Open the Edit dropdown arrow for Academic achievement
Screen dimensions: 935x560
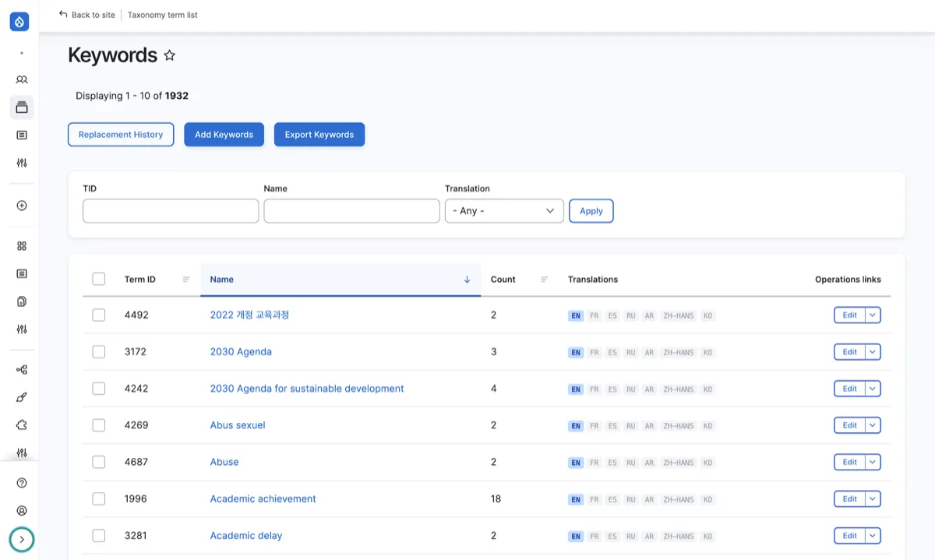coord(873,499)
